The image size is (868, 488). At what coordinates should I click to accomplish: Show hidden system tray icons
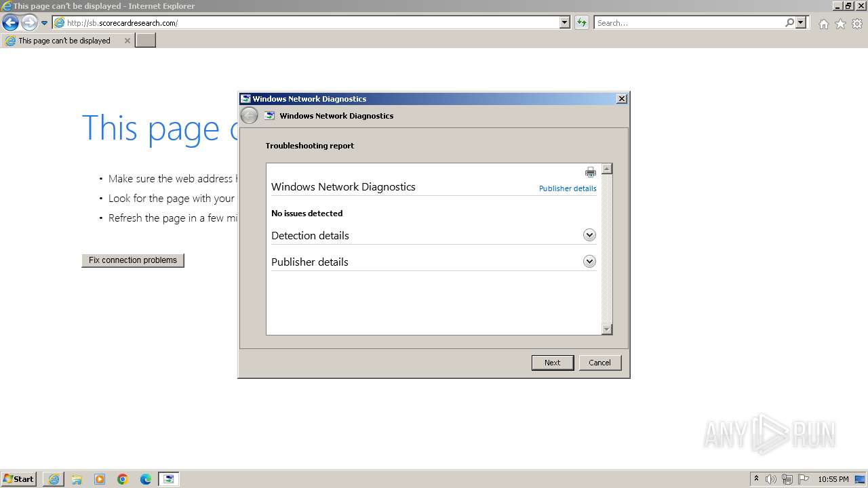[x=757, y=479]
